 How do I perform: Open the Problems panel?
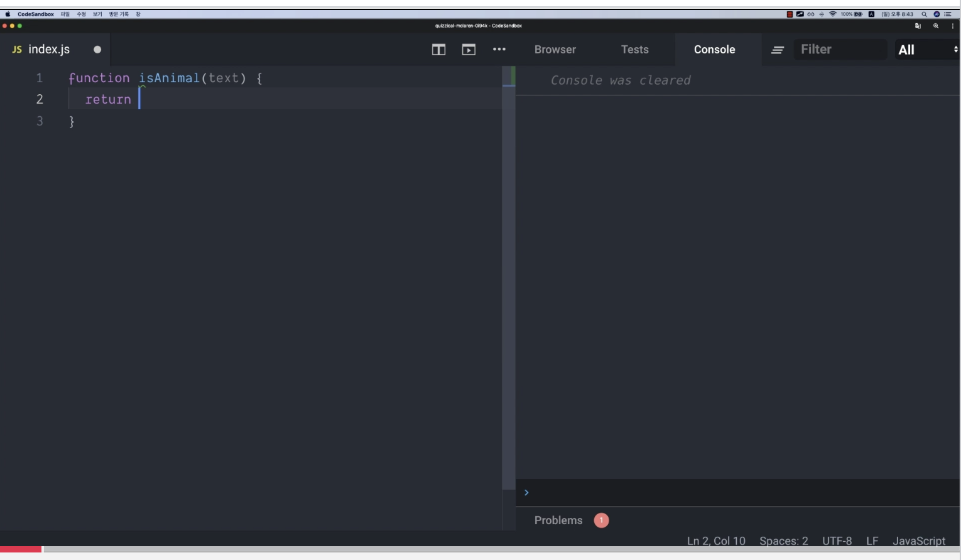pos(558,520)
